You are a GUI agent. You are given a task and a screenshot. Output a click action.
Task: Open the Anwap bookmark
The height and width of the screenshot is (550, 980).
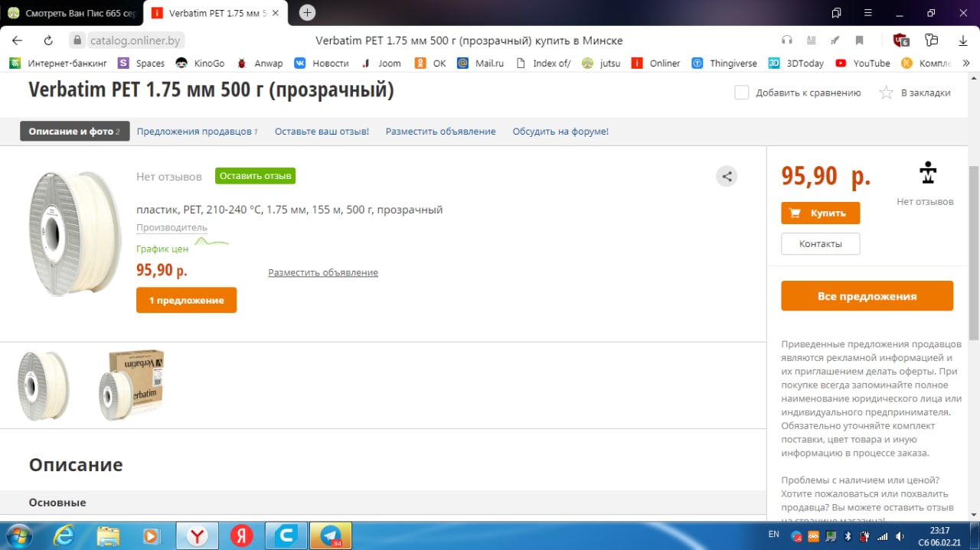[x=260, y=63]
